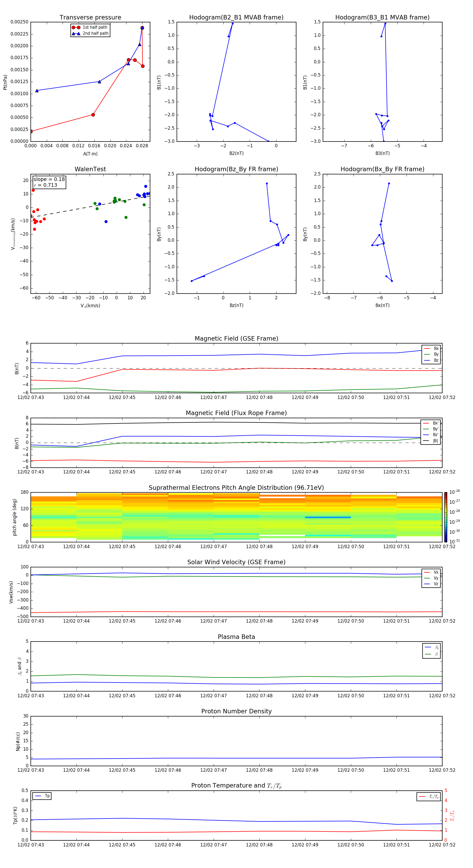Select the 'slope = 0.18' annotation

click(49, 179)
